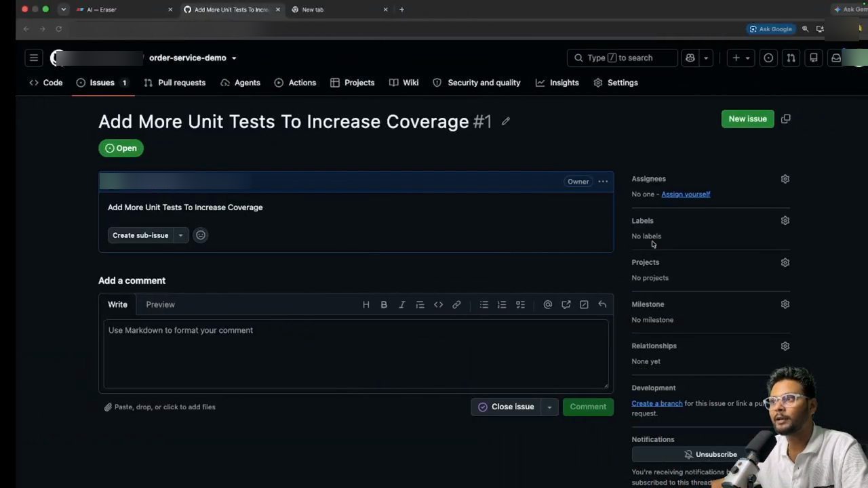Click the Create a branch link

[x=657, y=403]
